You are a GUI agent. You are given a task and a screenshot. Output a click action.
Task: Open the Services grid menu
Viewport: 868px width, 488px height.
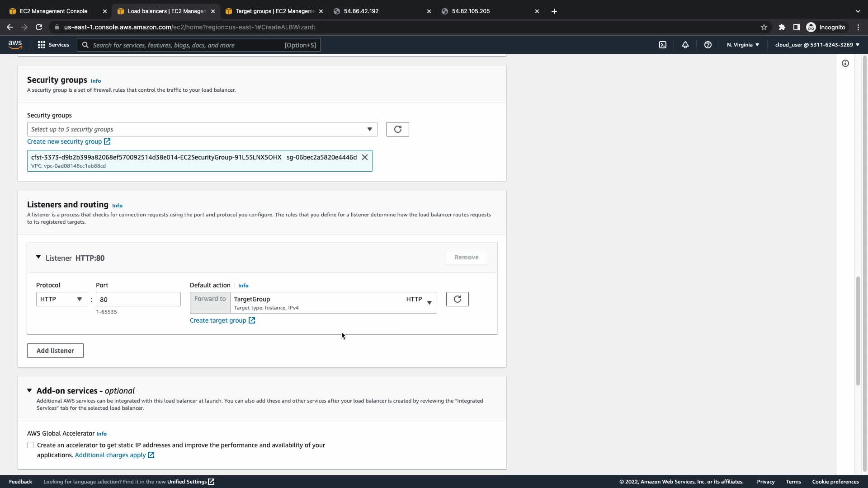pos(53,45)
